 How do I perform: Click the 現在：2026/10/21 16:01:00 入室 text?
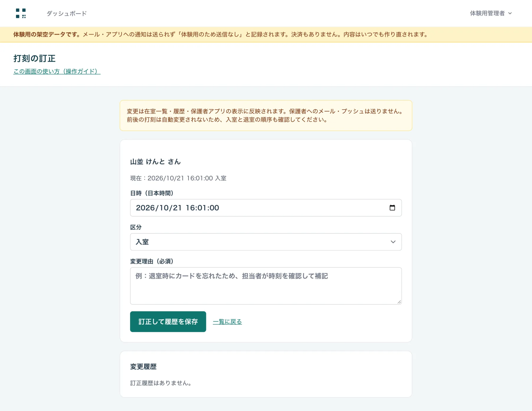click(x=178, y=178)
